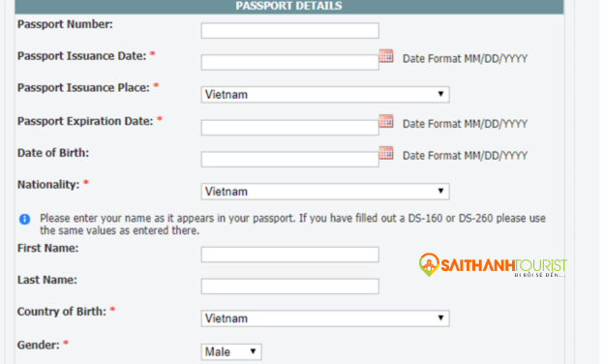Focus the Passport Expiration Date field
Image resolution: width=604 pixels, height=364 pixels.
click(289, 128)
